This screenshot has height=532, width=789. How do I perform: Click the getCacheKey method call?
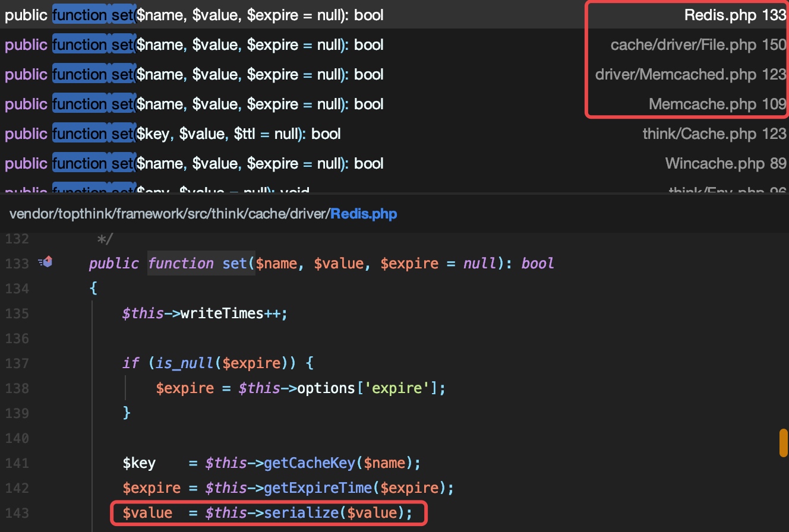click(310, 463)
